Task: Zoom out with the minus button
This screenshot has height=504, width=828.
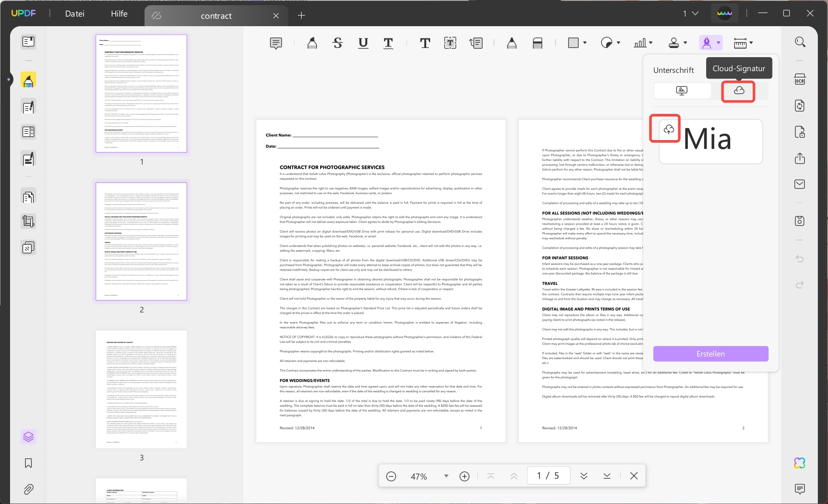Action: (391, 476)
